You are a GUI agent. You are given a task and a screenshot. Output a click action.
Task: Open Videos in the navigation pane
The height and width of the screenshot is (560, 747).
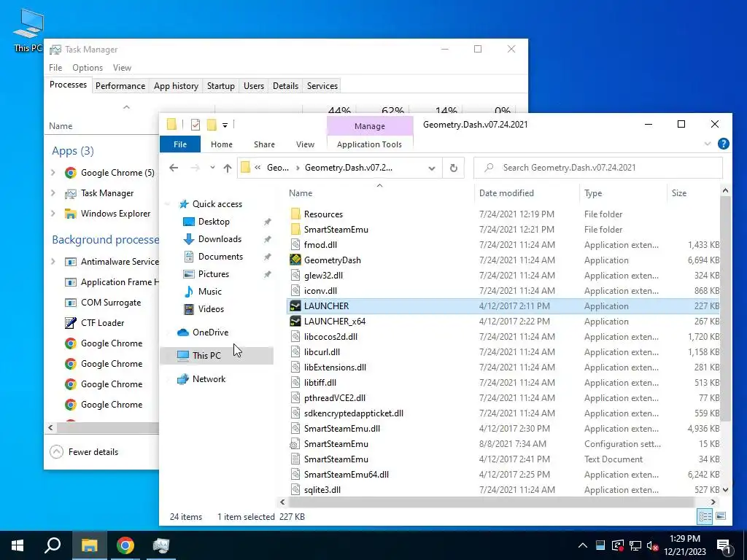click(211, 309)
